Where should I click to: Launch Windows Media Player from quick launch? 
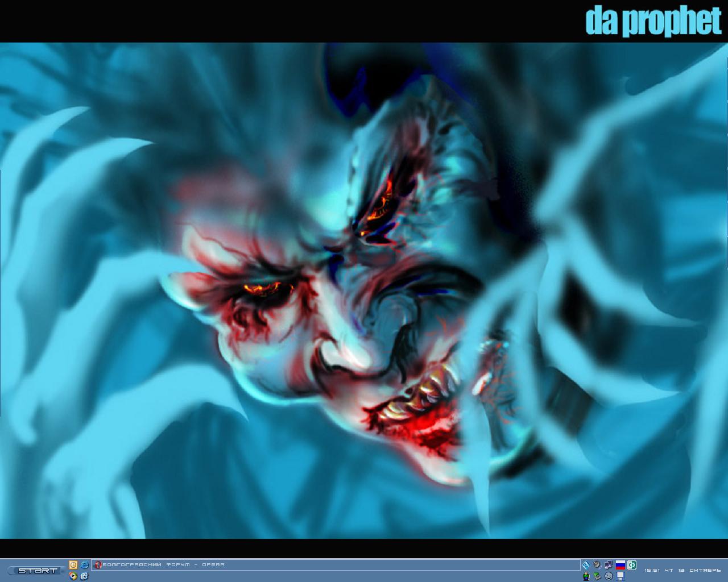[x=73, y=576]
